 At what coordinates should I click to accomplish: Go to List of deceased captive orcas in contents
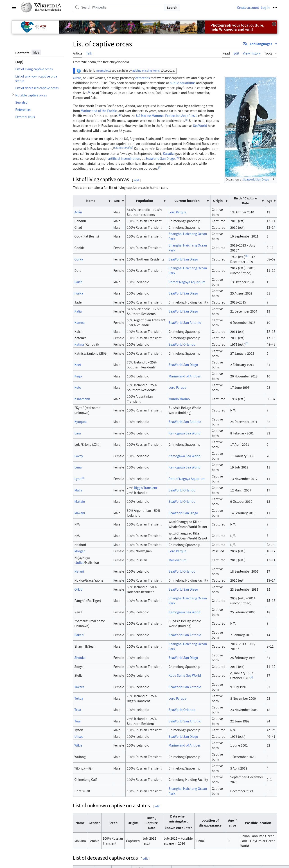(37, 88)
